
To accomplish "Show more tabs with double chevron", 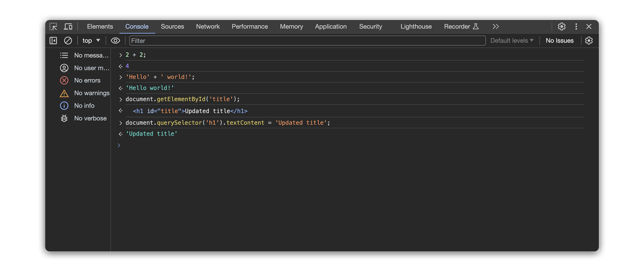I will coord(495,27).
